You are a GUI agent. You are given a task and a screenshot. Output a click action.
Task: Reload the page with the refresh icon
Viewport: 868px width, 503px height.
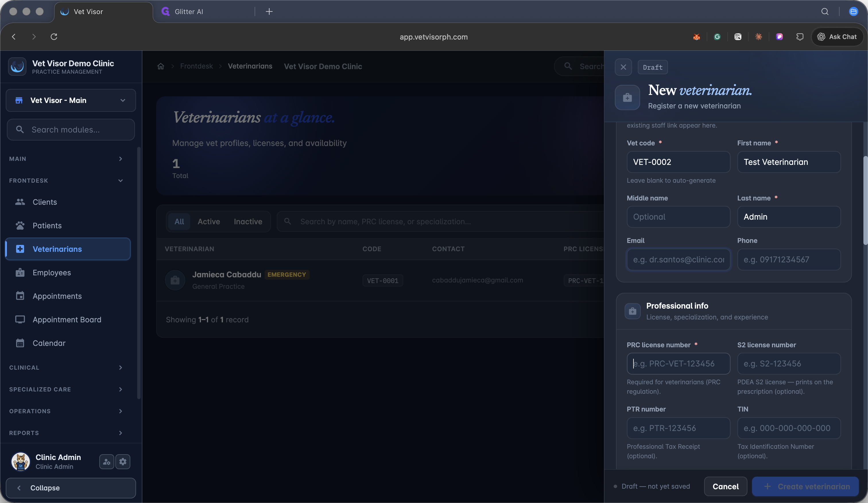pyautogui.click(x=54, y=37)
